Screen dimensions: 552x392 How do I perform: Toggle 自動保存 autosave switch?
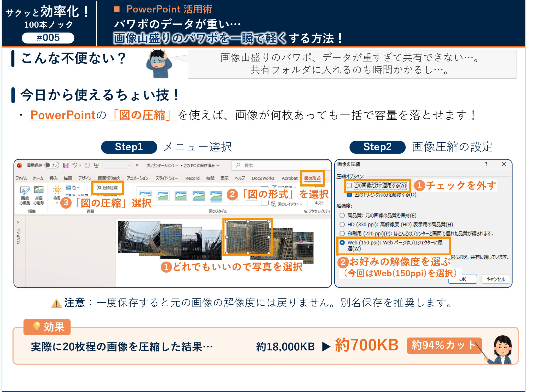coord(52,165)
